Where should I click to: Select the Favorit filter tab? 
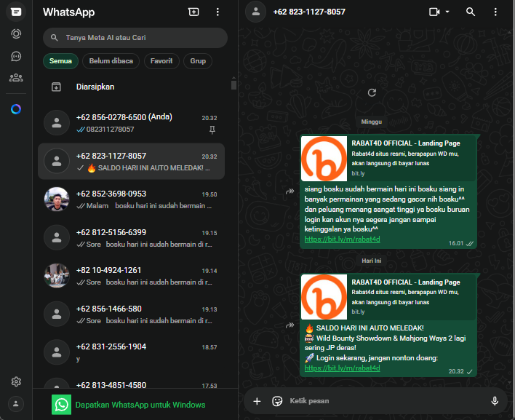(161, 61)
